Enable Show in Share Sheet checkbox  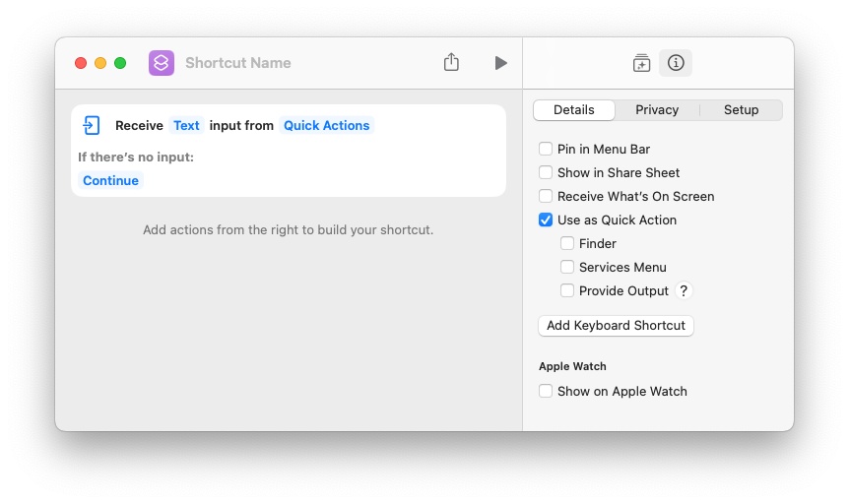(x=546, y=173)
